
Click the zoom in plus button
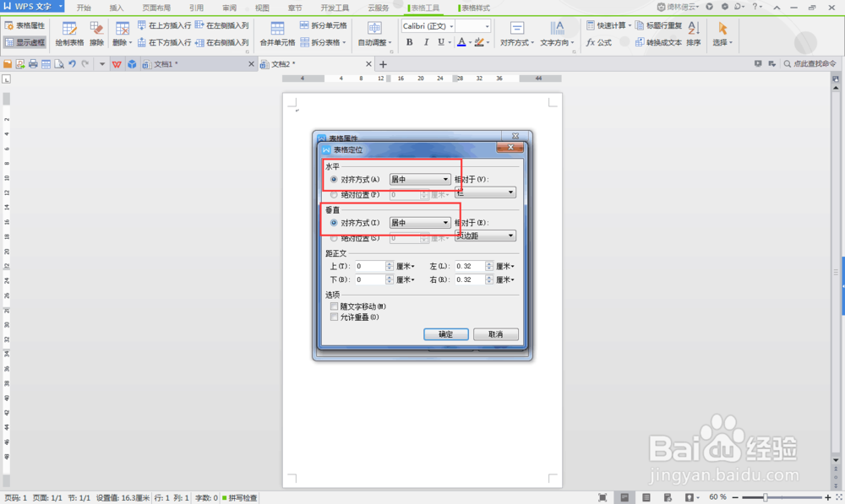tap(828, 497)
